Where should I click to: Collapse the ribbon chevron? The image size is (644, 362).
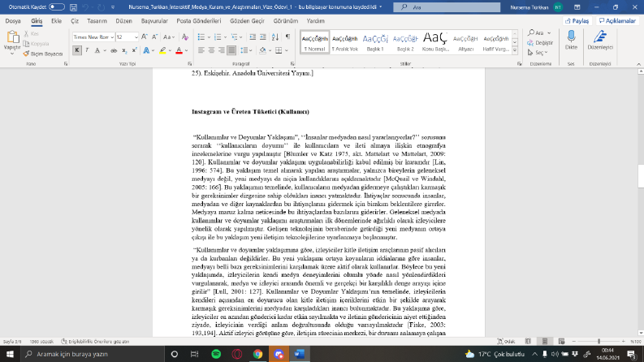(x=638, y=64)
